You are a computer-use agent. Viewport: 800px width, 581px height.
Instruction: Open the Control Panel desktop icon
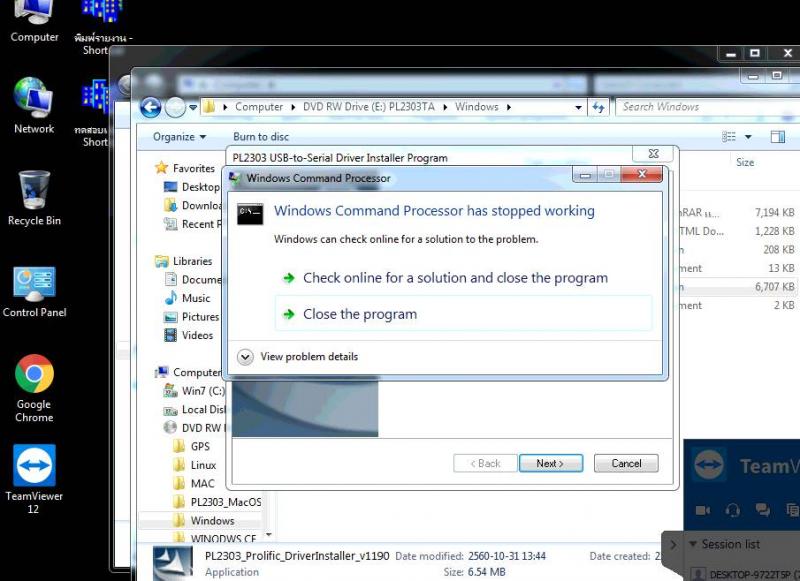[34, 292]
